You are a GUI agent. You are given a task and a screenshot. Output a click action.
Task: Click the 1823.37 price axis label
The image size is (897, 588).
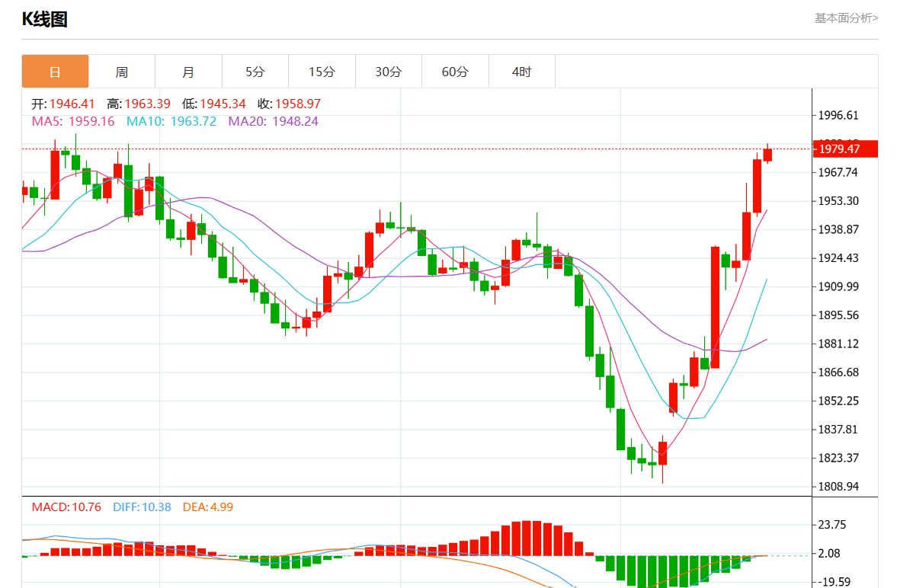pos(838,459)
